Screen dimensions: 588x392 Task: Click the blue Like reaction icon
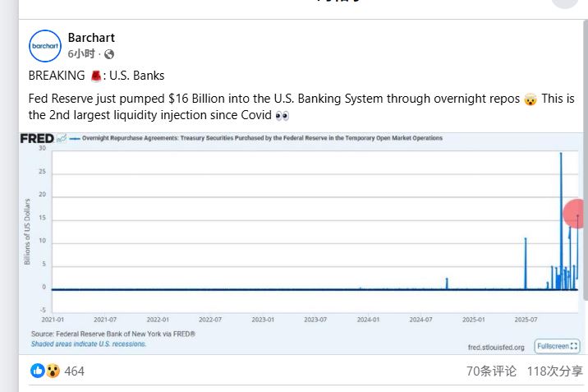coord(38,371)
